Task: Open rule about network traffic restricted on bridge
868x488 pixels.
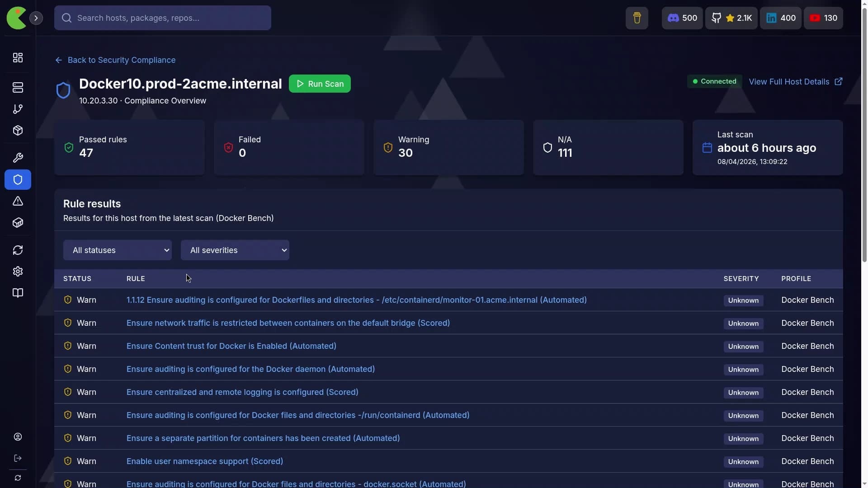Action: point(288,323)
